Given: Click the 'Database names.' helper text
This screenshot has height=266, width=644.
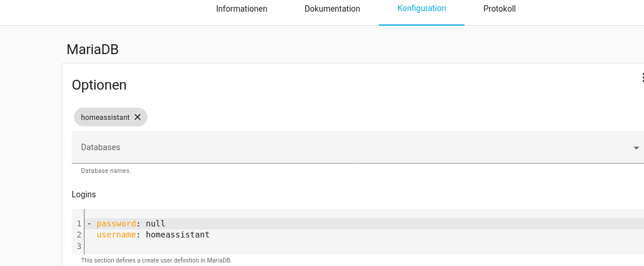Looking at the screenshot, I should point(106,171).
